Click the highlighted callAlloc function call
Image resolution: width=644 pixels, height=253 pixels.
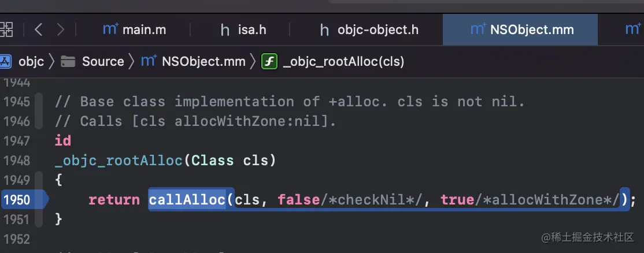coord(187,200)
